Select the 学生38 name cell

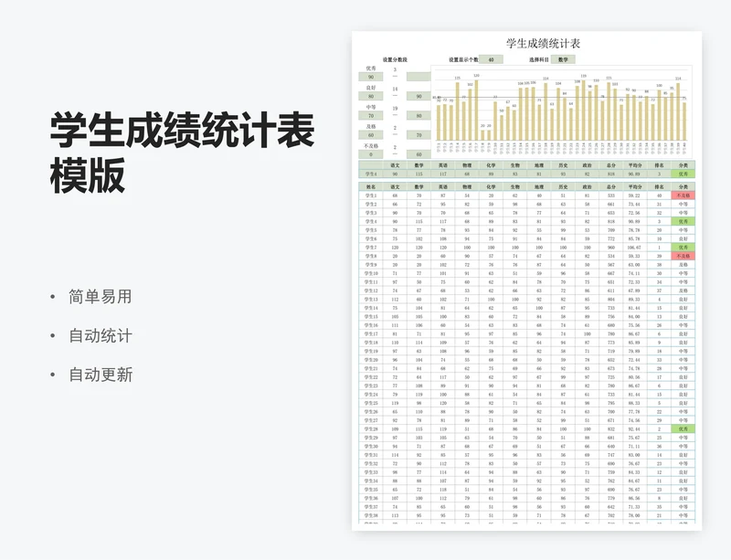pos(371,516)
